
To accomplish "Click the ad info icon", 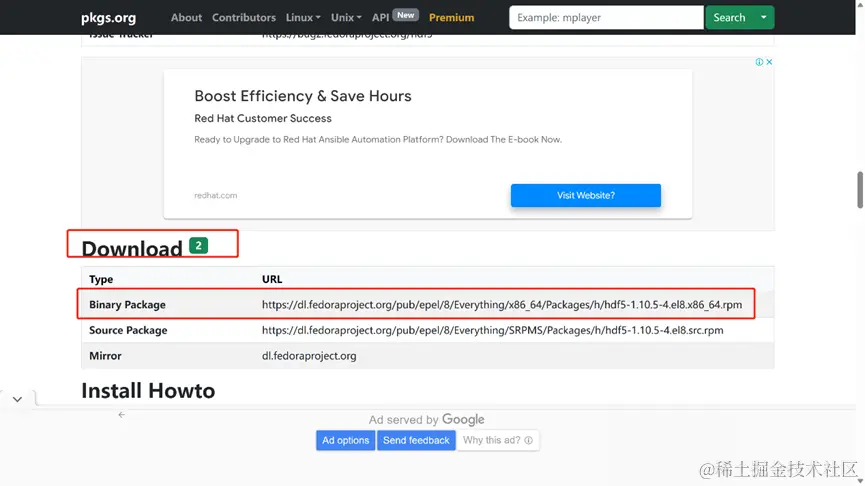I will point(759,62).
